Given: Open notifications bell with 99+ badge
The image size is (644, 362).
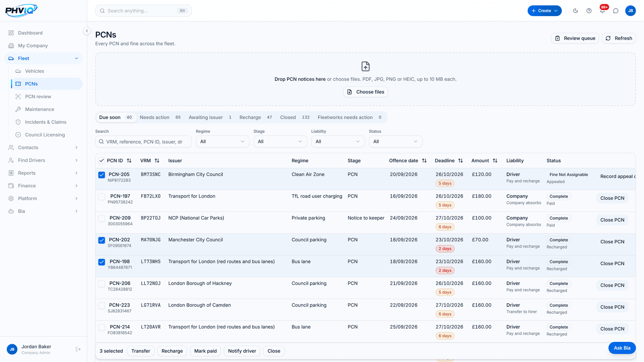Looking at the screenshot, I should point(603,10).
